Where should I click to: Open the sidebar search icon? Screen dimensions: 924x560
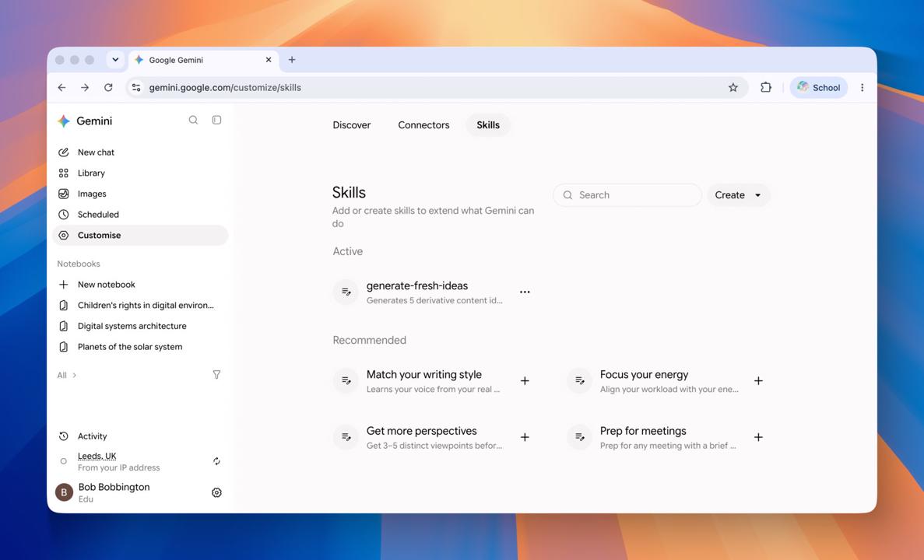193,120
